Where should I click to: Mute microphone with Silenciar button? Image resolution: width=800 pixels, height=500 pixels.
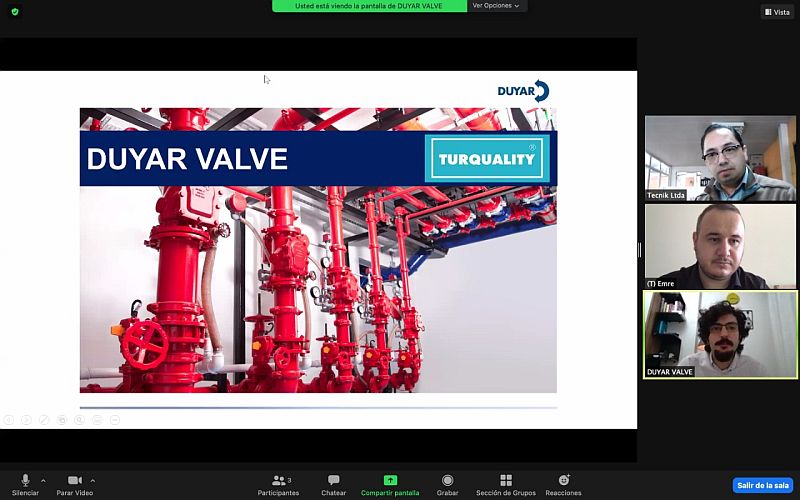25,485
